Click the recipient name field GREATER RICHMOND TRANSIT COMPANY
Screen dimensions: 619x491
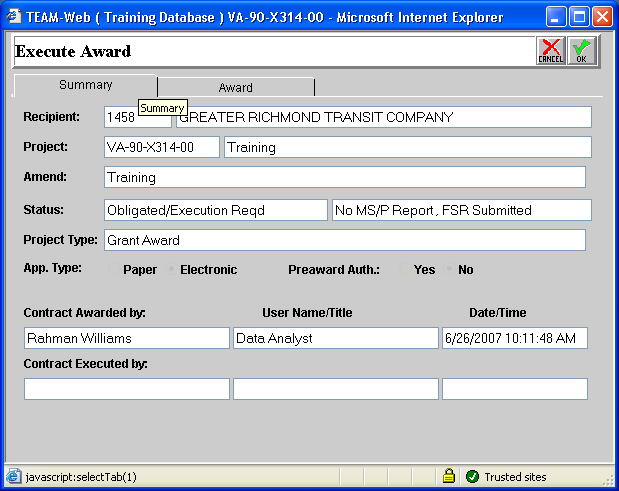[384, 117]
